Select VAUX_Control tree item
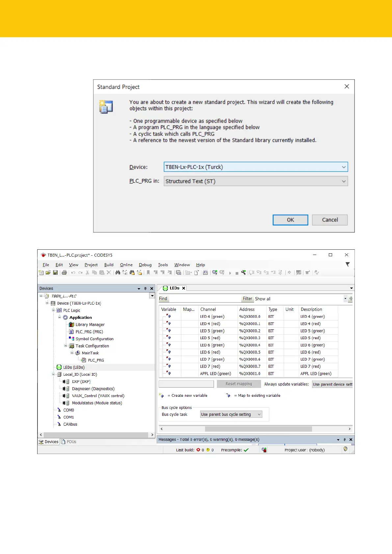This screenshot has width=392, height=554. coord(98,396)
